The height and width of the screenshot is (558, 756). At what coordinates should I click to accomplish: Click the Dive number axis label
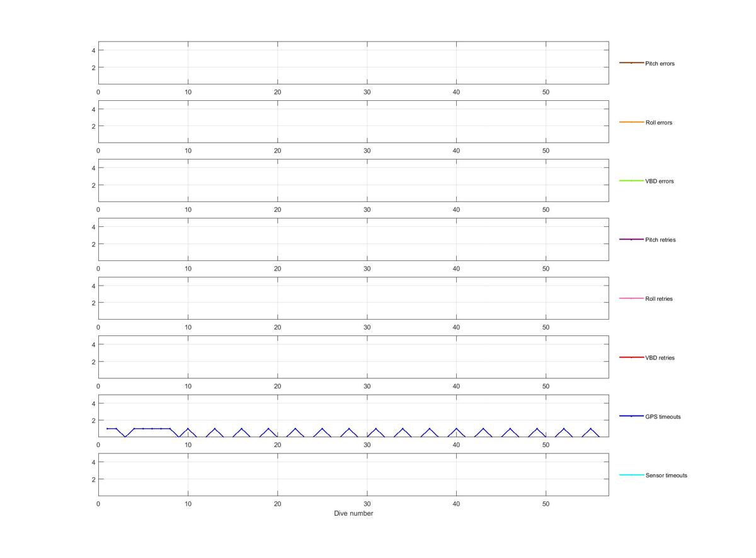353,514
